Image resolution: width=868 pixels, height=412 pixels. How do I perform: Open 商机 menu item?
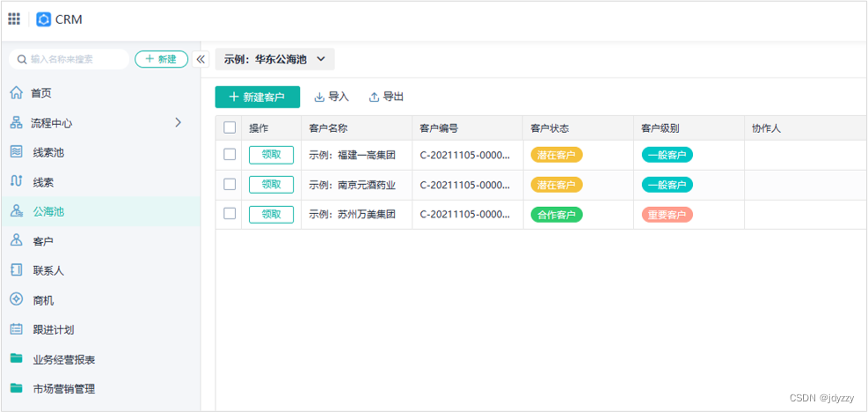pos(101,300)
